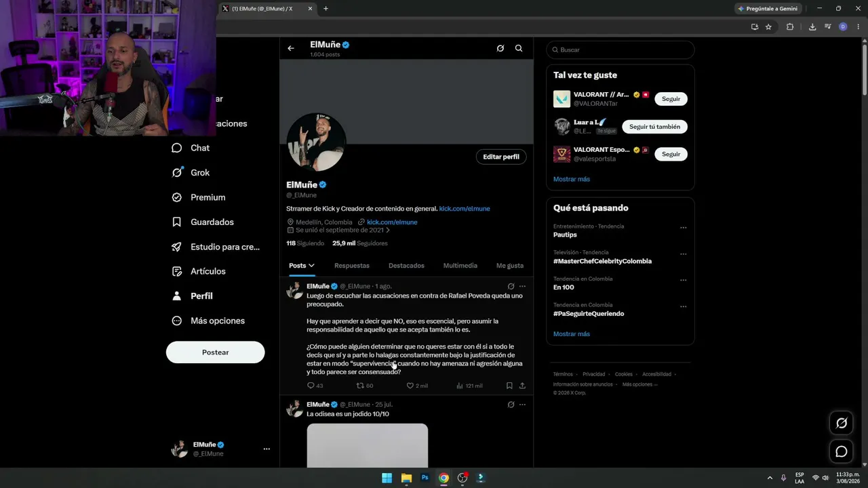This screenshot has height=488, width=868.
Task: Switch to the Multimedia tab
Action: pos(460,266)
